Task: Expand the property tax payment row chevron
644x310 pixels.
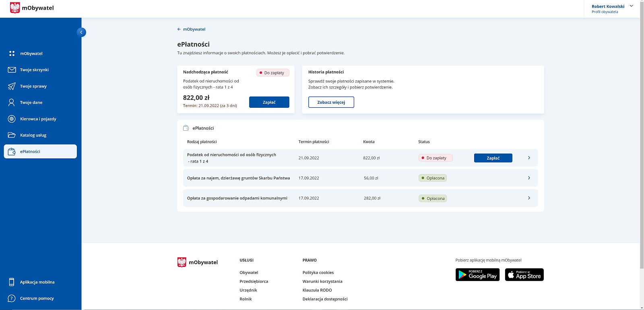Action: [529, 158]
